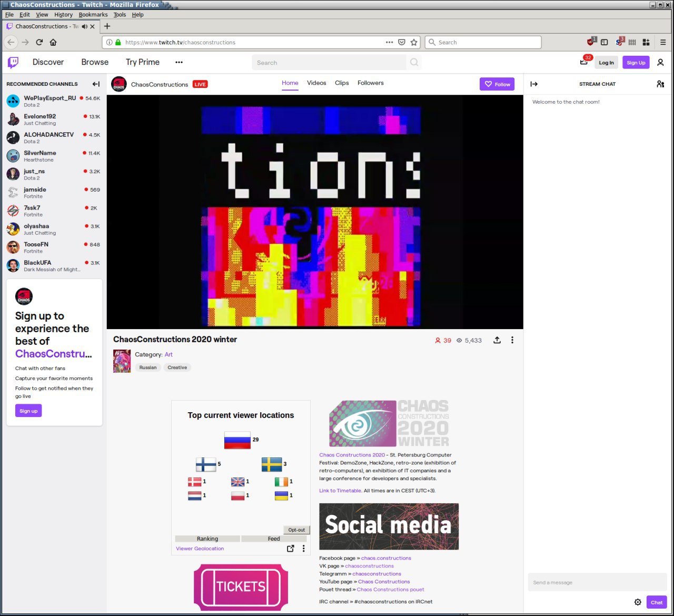
Task: Click the Send a message chat field
Action: (598, 582)
